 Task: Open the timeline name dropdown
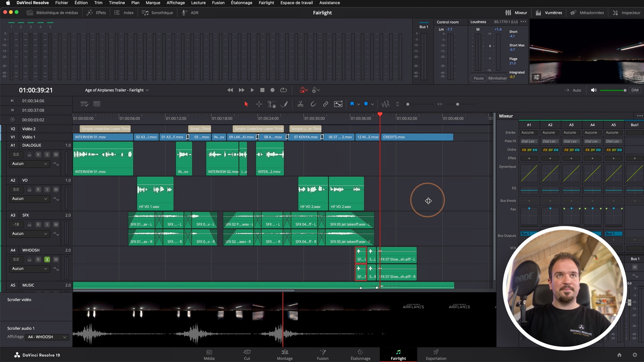coord(147,90)
